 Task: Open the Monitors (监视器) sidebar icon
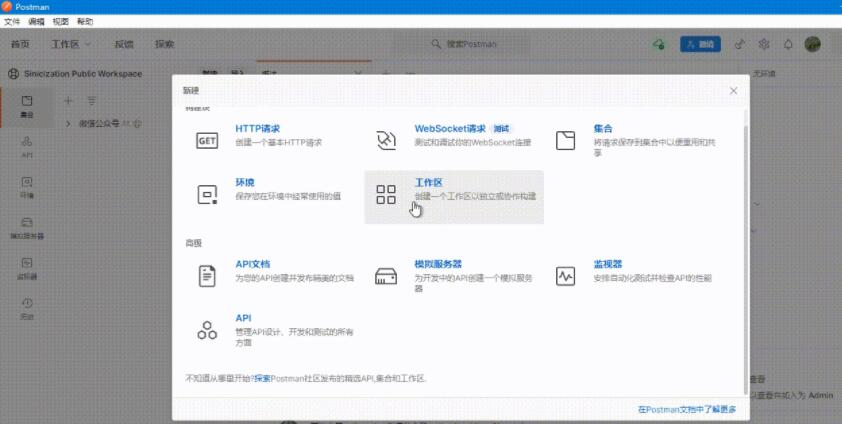[x=27, y=263]
